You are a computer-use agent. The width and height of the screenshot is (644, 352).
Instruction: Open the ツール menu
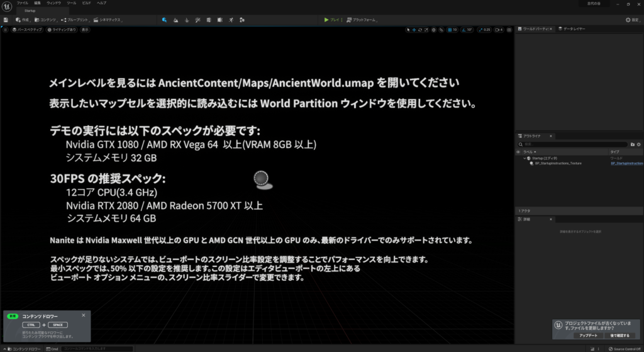tap(72, 3)
